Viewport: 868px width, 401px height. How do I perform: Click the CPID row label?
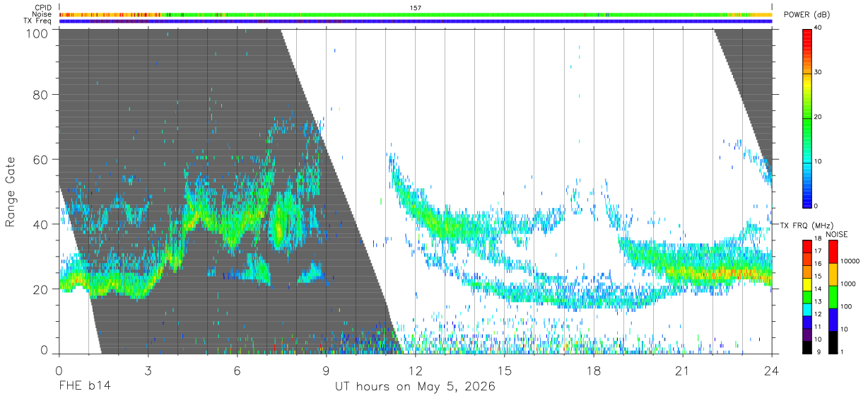43,7
